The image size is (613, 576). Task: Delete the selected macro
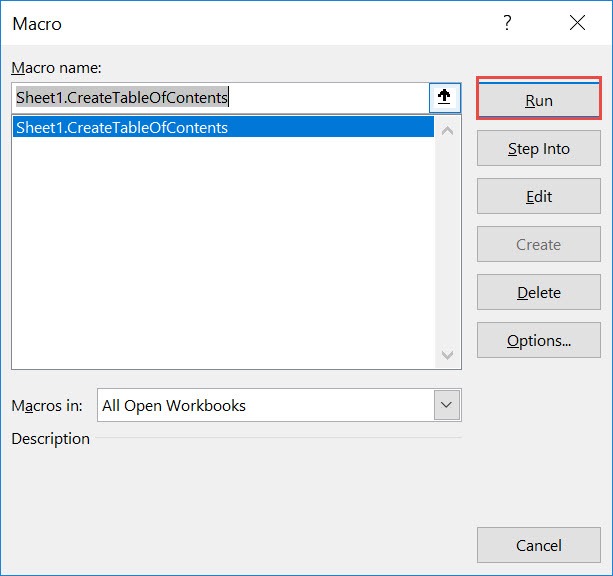(539, 292)
